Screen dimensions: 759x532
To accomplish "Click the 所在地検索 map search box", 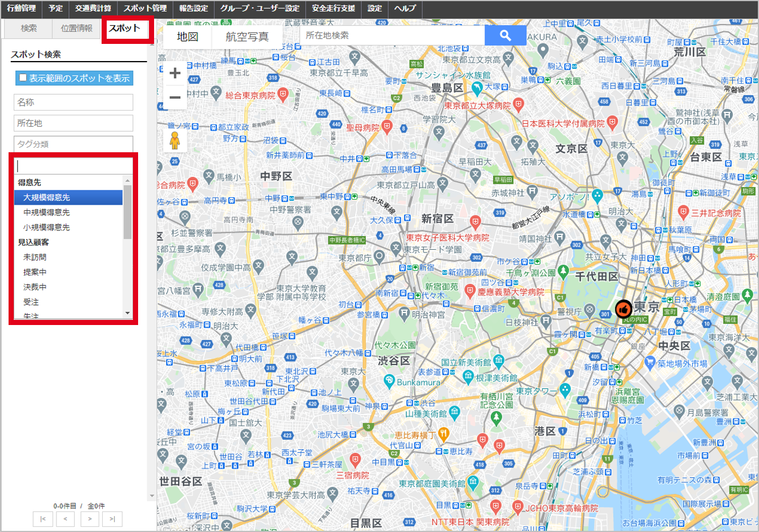I will click(392, 35).
